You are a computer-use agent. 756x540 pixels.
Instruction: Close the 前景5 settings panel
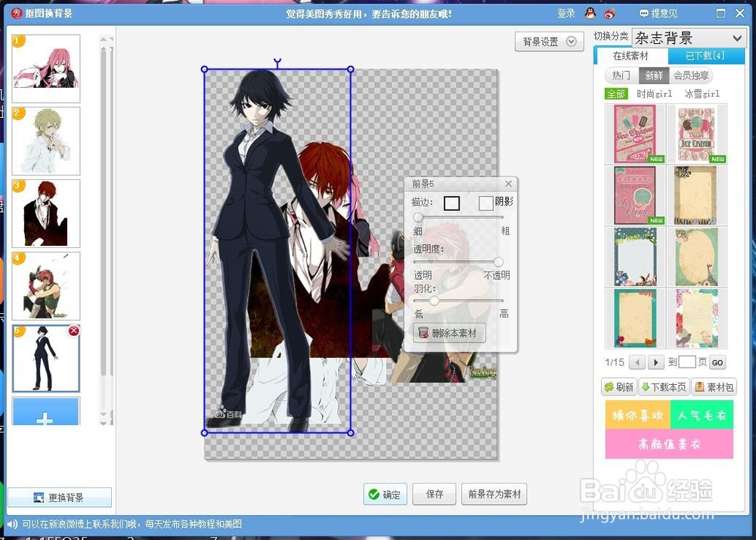pyautogui.click(x=508, y=184)
